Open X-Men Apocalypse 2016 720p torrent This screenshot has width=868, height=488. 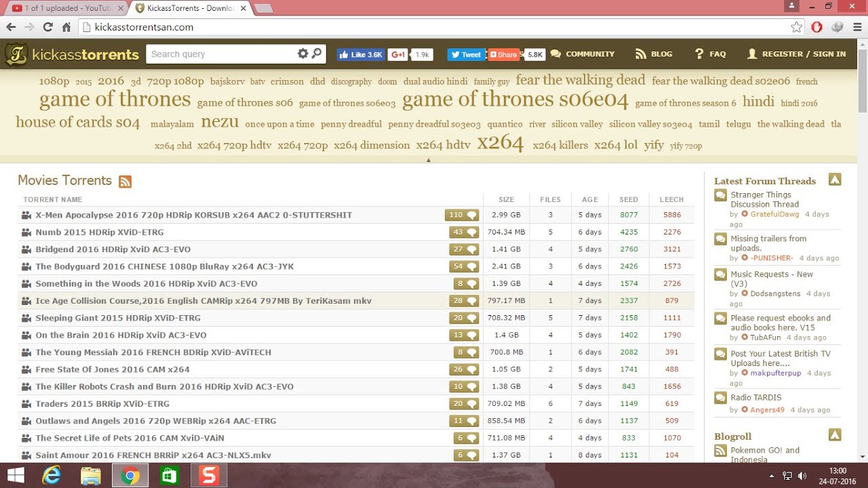tap(194, 215)
